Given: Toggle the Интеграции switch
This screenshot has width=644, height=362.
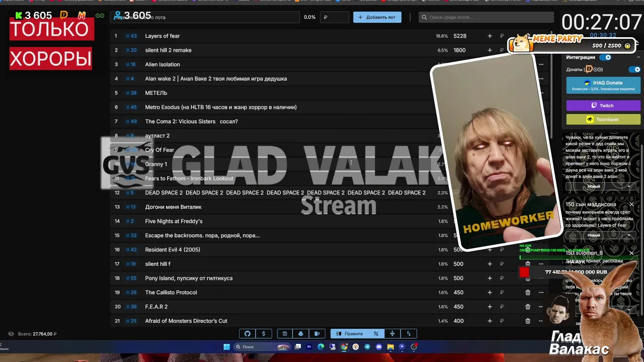Looking at the screenshot, I should pyautogui.click(x=605, y=57).
